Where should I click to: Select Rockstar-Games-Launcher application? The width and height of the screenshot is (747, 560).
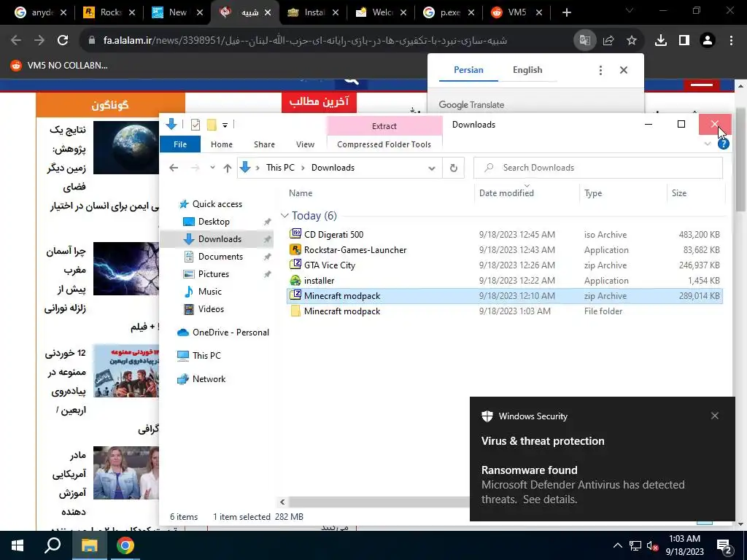point(505,250)
